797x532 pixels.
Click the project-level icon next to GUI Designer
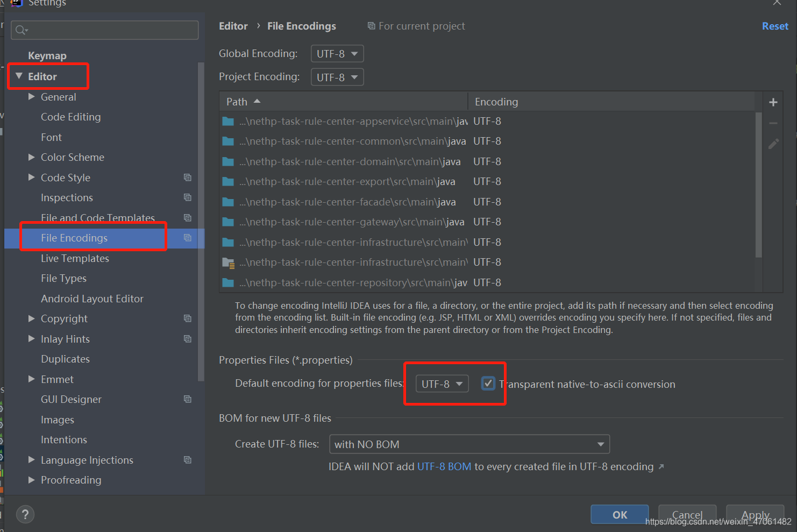point(187,399)
